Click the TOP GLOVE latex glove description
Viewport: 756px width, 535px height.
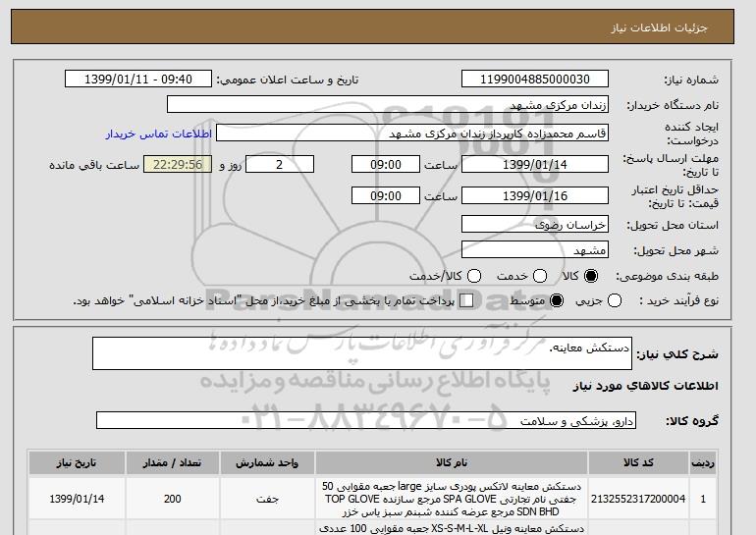[x=452, y=499]
